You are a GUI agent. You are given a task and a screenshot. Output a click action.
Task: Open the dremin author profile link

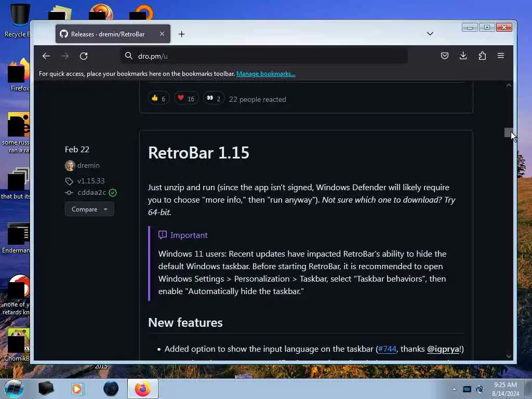88,165
